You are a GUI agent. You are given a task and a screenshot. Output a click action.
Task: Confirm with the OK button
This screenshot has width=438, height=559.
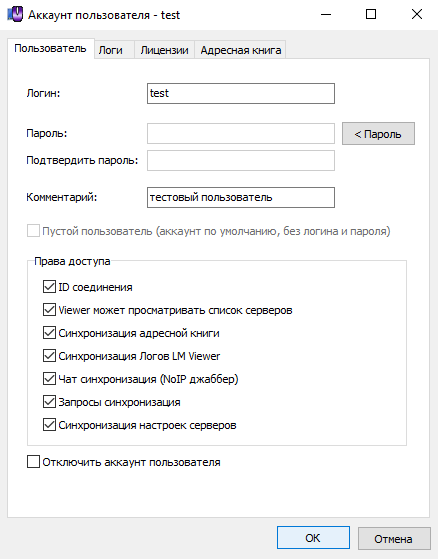coord(313,538)
